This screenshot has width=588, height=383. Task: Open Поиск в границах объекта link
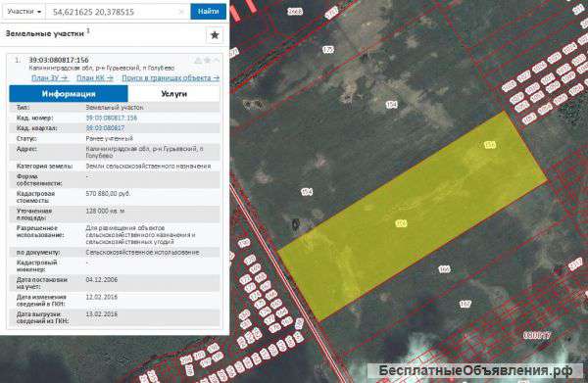(x=171, y=78)
